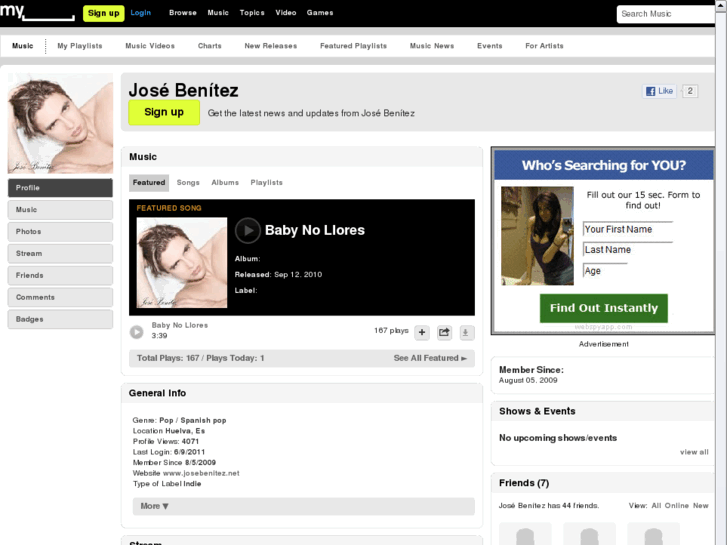Click See All Featured link
This screenshot has width=727, height=545.
tap(430, 358)
